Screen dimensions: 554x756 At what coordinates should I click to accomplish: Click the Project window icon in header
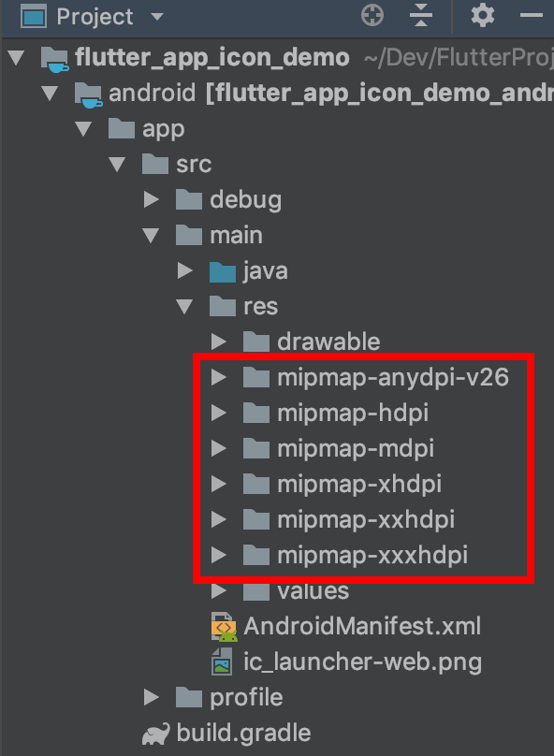tap(34, 17)
